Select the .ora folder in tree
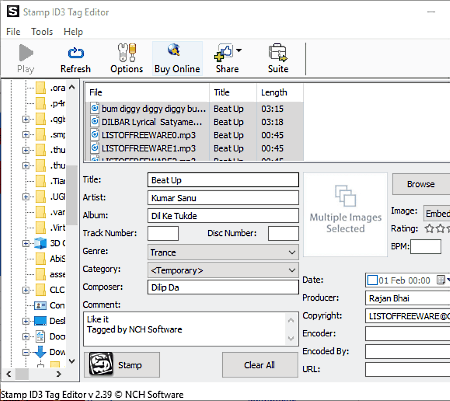This screenshot has width=450, height=401. [x=50, y=88]
